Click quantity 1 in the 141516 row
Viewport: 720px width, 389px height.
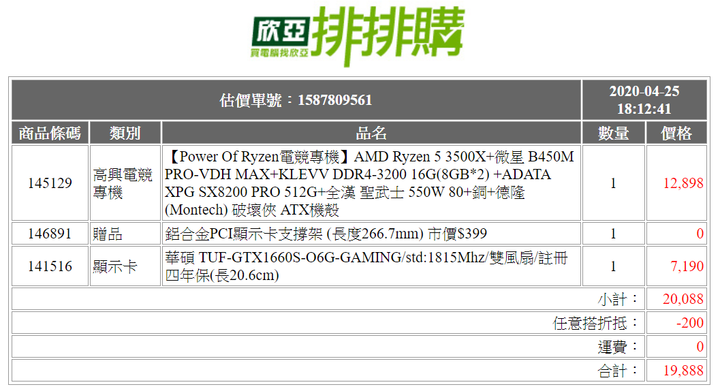coord(613,266)
